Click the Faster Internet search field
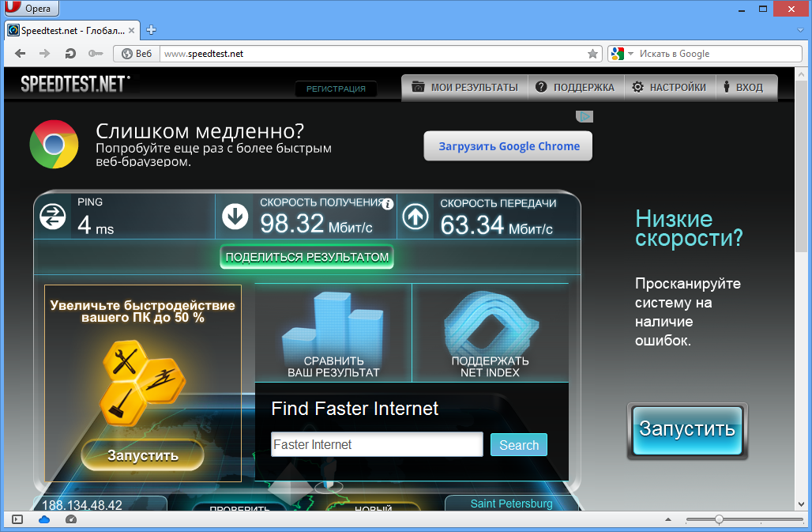 pos(377,444)
